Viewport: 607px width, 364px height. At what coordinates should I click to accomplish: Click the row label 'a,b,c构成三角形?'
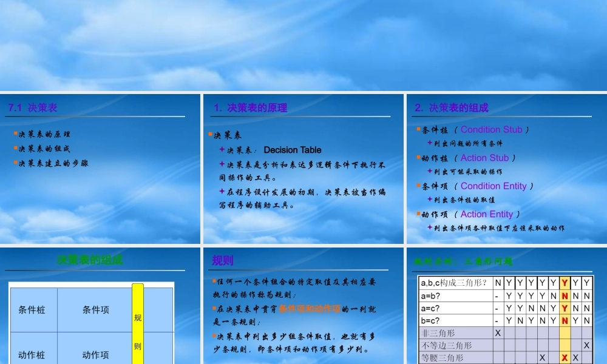[x=455, y=283]
